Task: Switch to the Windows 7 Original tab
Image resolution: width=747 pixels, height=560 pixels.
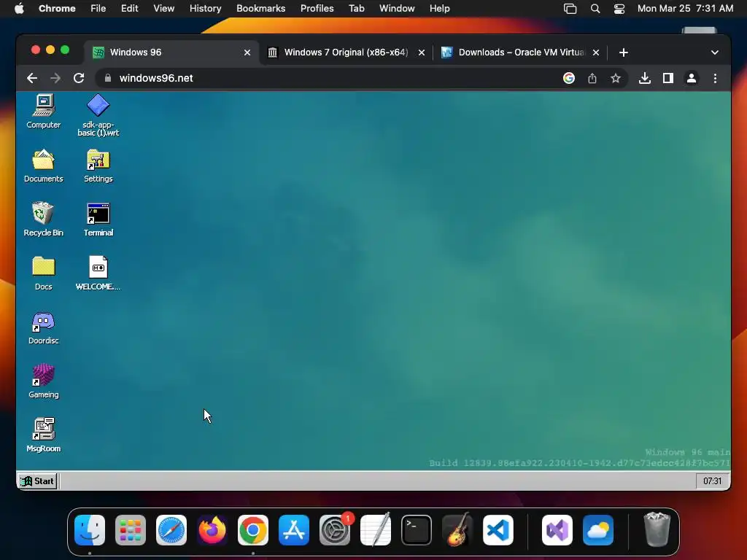Action: click(x=347, y=52)
